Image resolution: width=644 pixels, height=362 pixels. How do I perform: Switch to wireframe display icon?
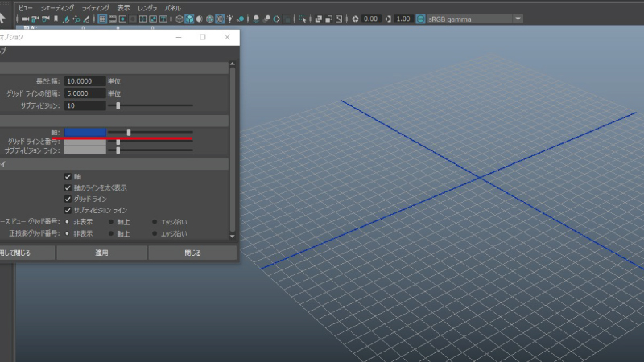[x=179, y=19]
